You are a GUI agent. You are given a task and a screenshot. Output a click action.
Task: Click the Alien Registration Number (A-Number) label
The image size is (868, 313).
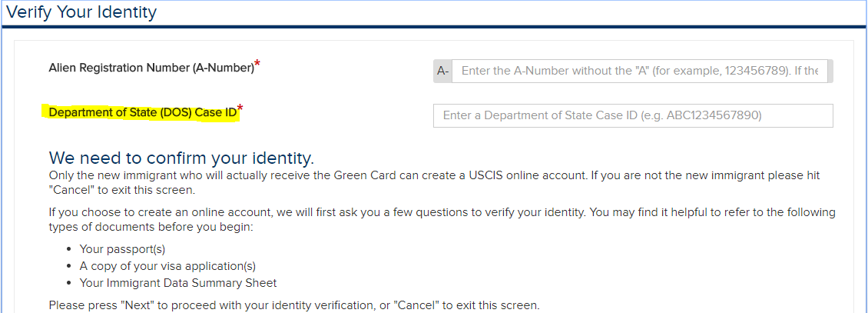pyautogui.click(x=151, y=68)
